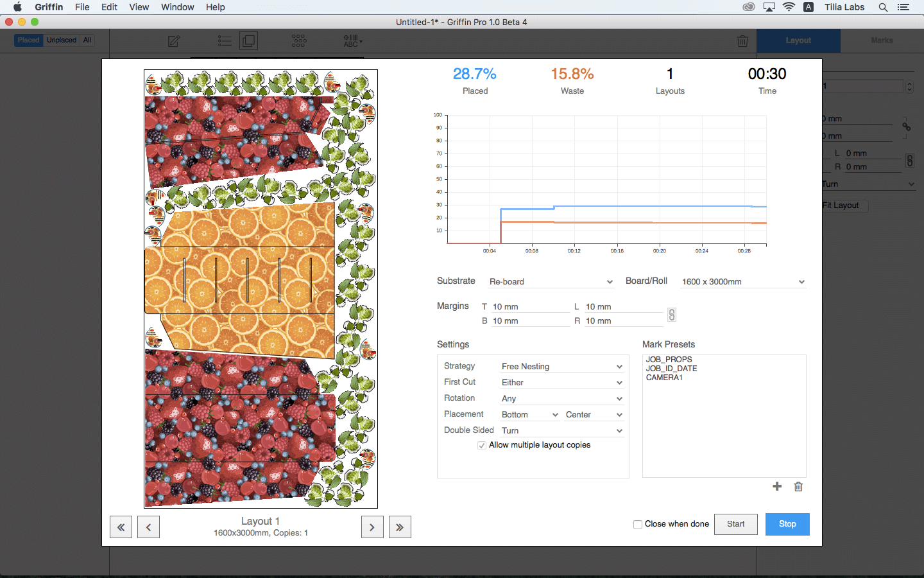The image size is (924, 578).
Task: Go to the first layout page
Action: click(x=121, y=527)
